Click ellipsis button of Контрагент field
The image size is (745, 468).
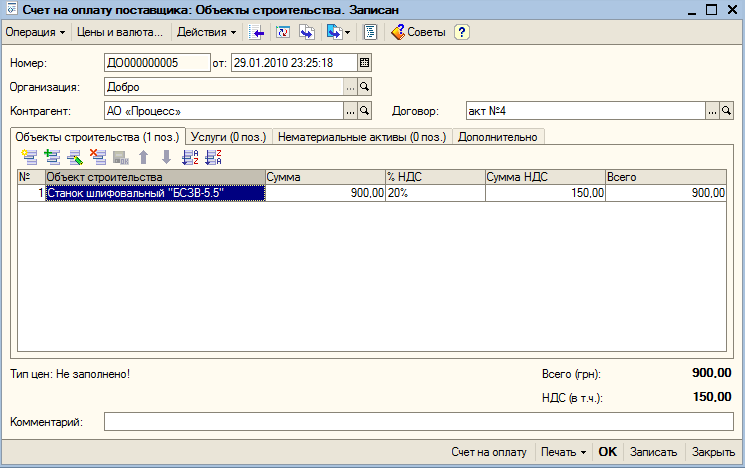pos(350,111)
